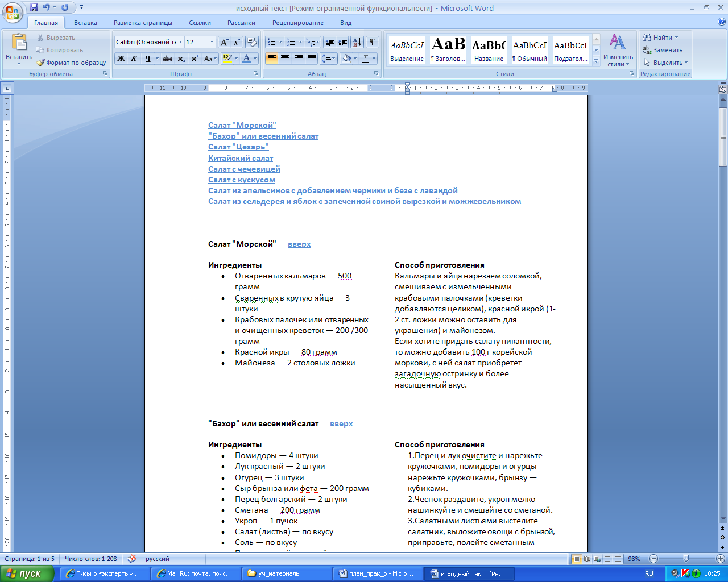Viewport: 728px width, 582px height.
Task: Click the Office button
Action: [13, 12]
